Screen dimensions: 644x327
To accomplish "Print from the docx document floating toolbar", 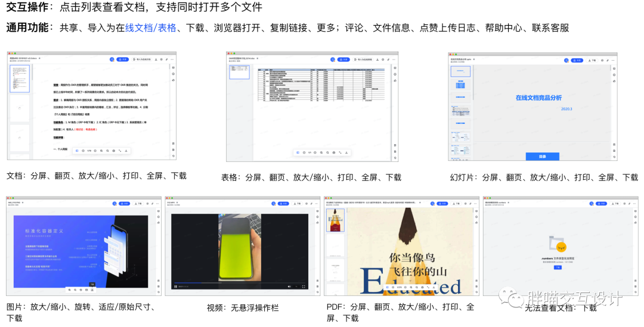I will [x=114, y=151].
